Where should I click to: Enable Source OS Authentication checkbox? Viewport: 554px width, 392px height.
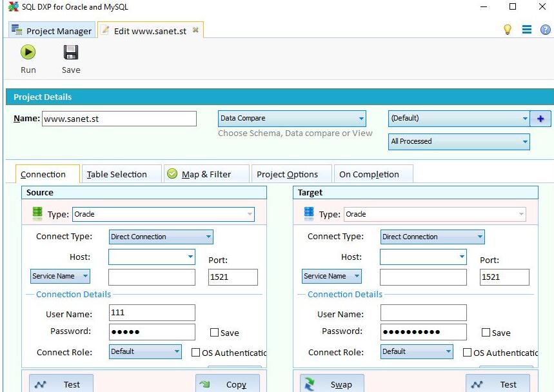coord(195,353)
